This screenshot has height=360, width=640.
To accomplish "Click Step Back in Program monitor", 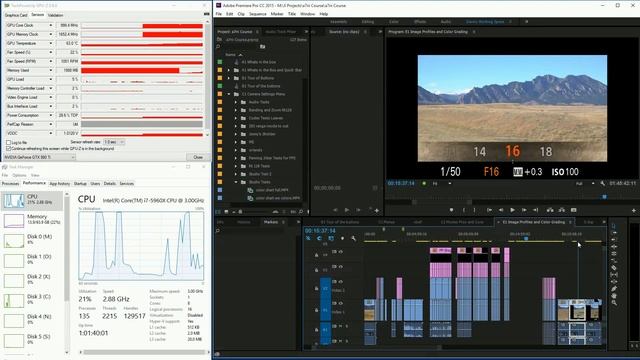I will pos(501,210).
